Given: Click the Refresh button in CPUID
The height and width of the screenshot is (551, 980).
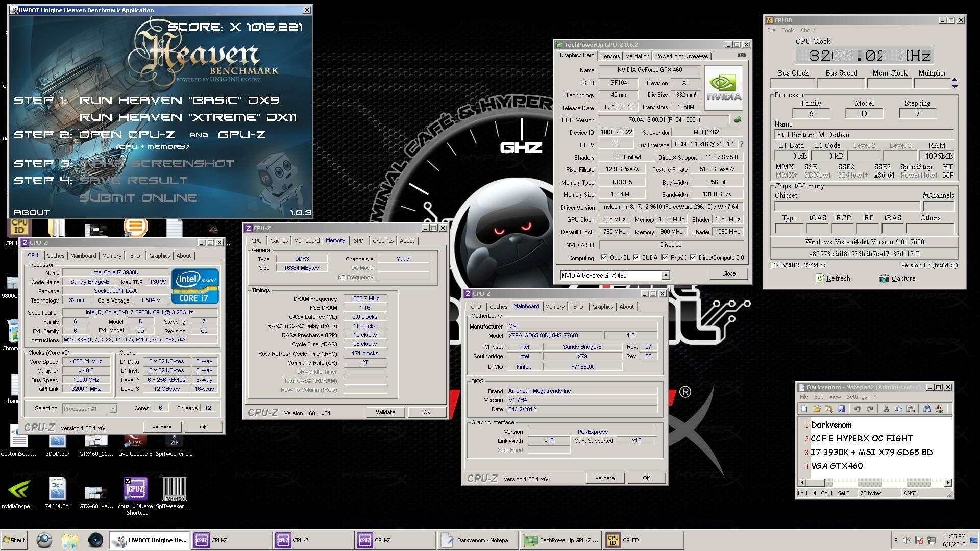Looking at the screenshot, I should [833, 278].
